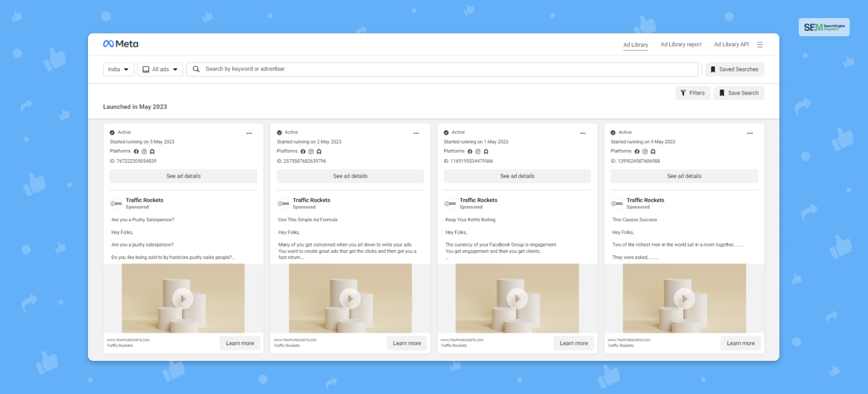Image resolution: width=868 pixels, height=394 pixels.
Task: Play video on This Causes Success ad
Action: (x=684, y=298)
